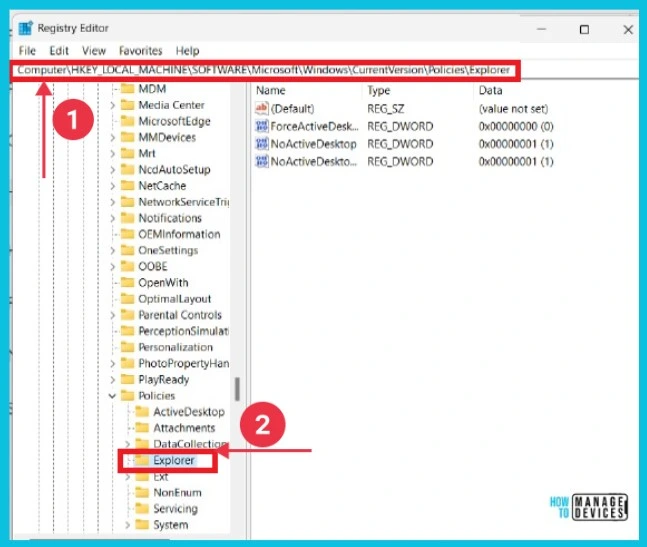The height and width of the screenshot is (547, 647).
Task: Select the PlayReady folder icon
Action: pos(128,379)
